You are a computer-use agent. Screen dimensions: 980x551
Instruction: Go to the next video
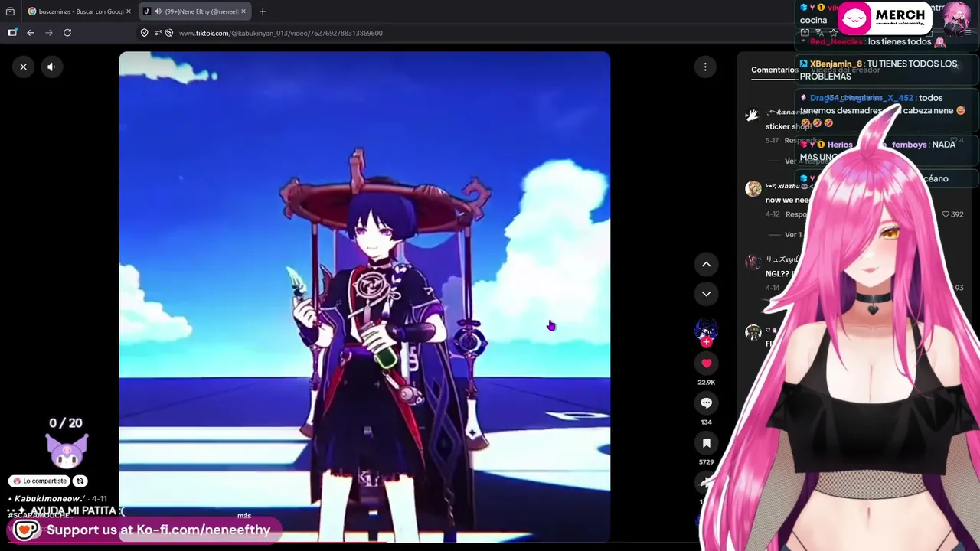706,294
